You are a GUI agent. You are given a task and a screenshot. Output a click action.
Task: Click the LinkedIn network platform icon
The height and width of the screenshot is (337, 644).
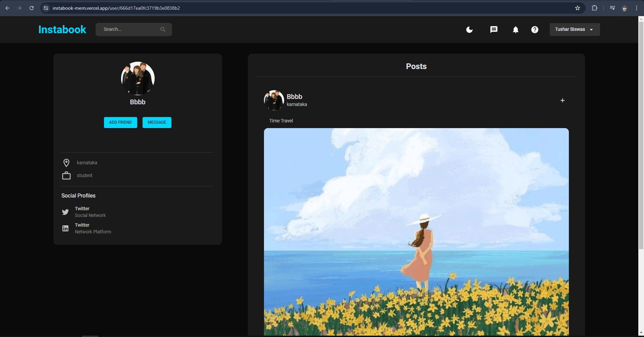(65, 228)
